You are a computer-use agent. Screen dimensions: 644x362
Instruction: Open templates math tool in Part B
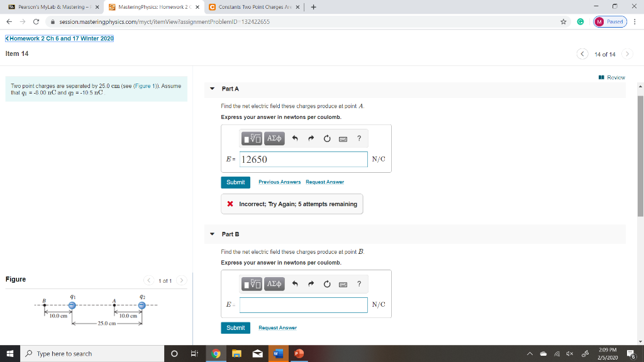252,284
